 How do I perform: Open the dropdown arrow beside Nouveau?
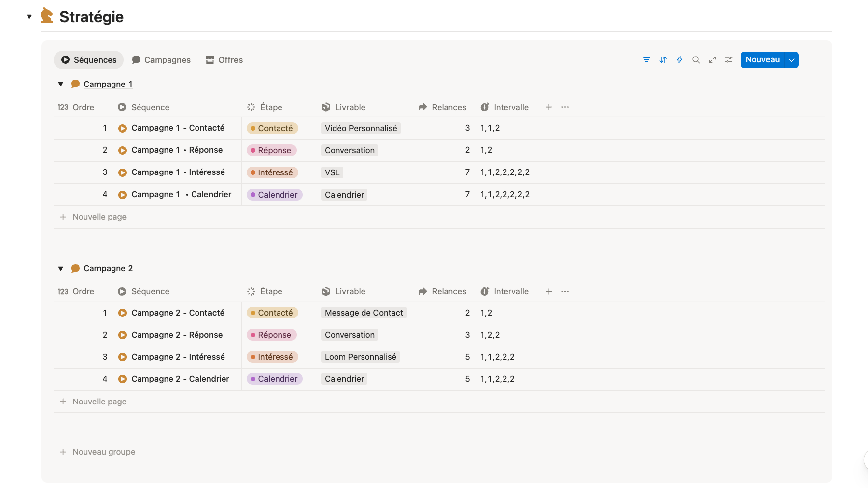[x=791, y=60]
